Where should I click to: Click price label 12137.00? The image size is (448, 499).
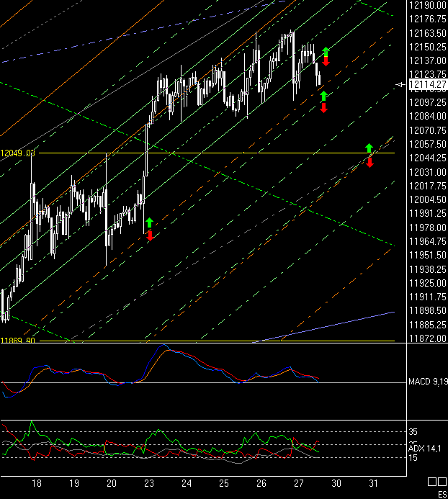click(428, 60)
